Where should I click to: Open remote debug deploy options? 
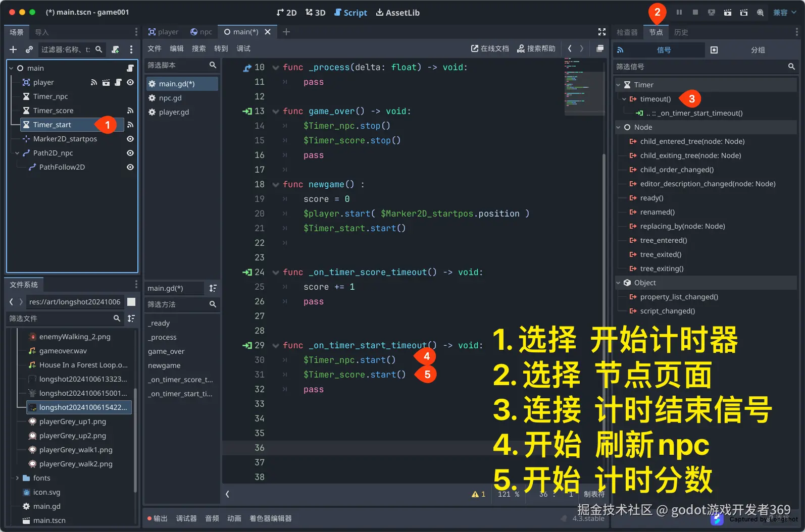click(712, 12)
